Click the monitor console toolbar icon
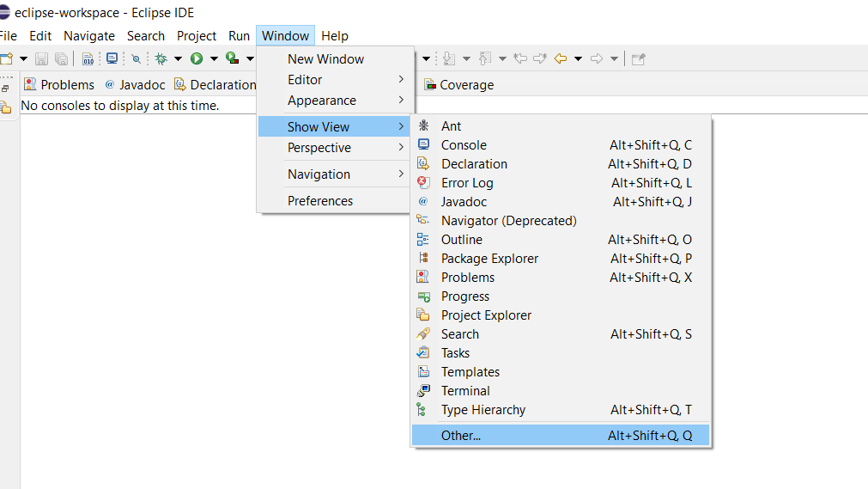The height and width of the screenshot is (489, 868). click(112, 58)
